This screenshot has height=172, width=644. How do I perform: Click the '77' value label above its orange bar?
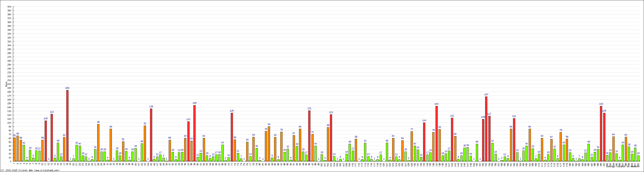412,129
